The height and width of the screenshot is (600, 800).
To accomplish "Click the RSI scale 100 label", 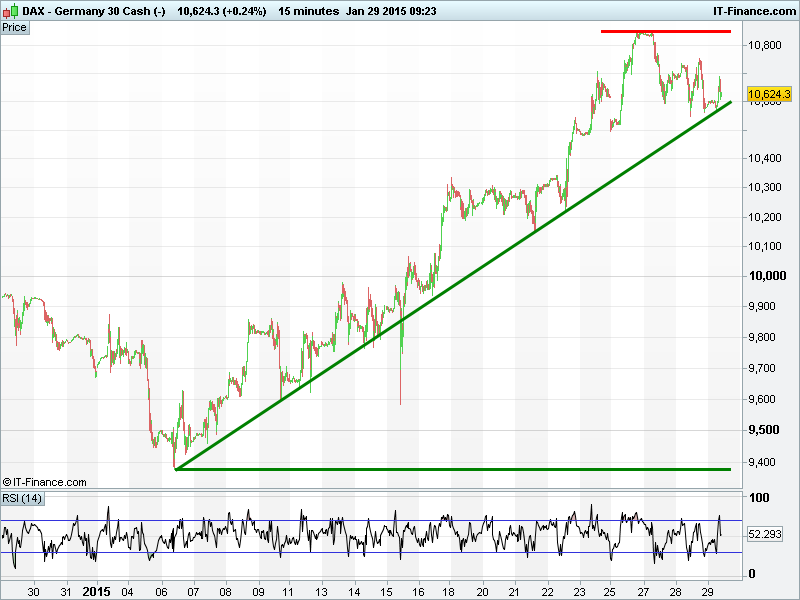I will tap(760, 499).
